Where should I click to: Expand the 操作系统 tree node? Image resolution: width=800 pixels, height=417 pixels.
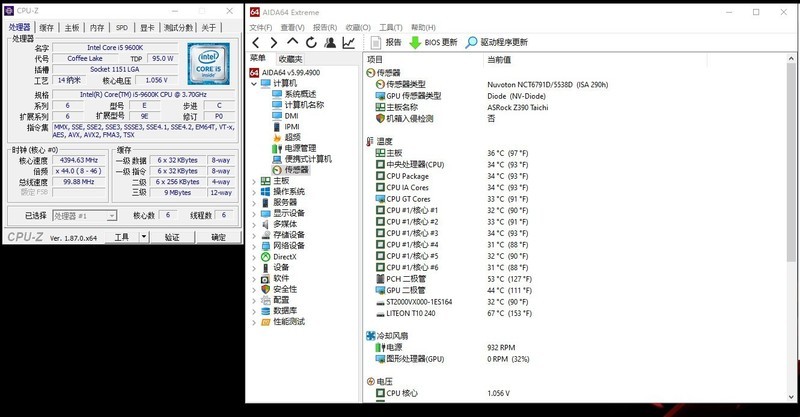pos(254,192)
